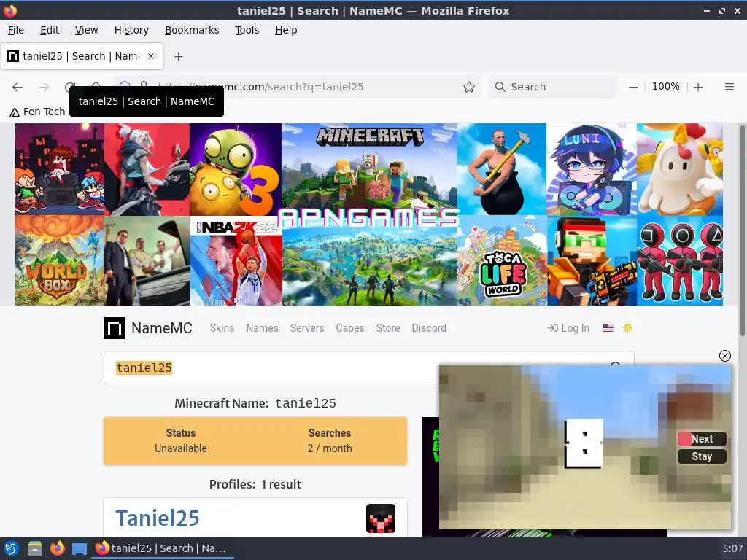
Task: Switch to Firefox window taskbar entry
Action: (163, 548)
